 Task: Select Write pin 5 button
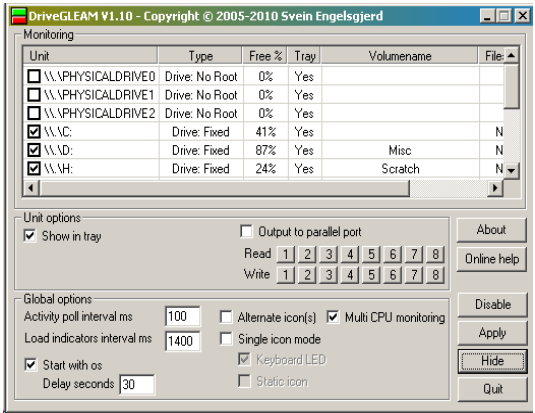371,275
